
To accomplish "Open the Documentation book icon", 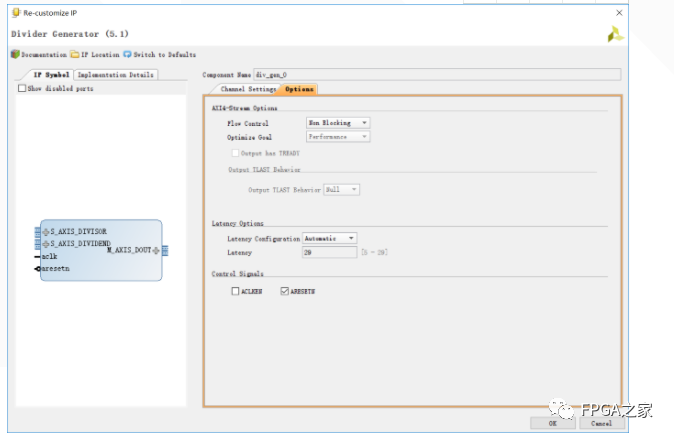I will point(15,54).
